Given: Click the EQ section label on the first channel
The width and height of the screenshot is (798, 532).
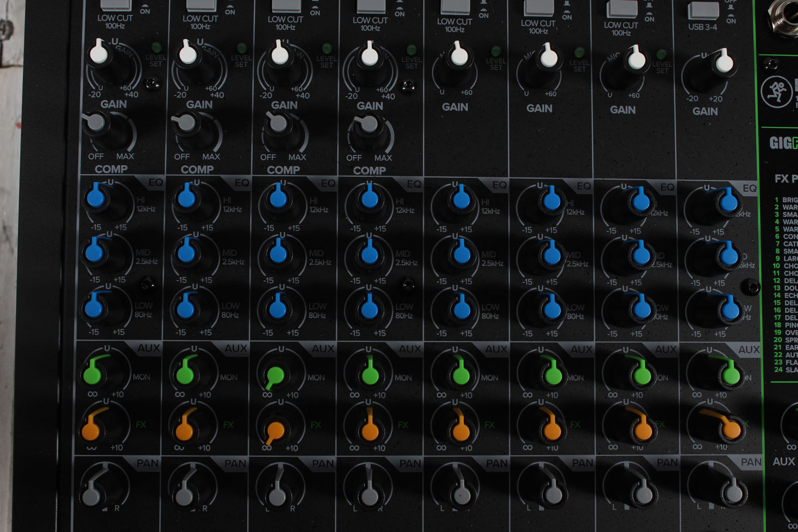Looking at the screenshot, I should click(156, 182).
